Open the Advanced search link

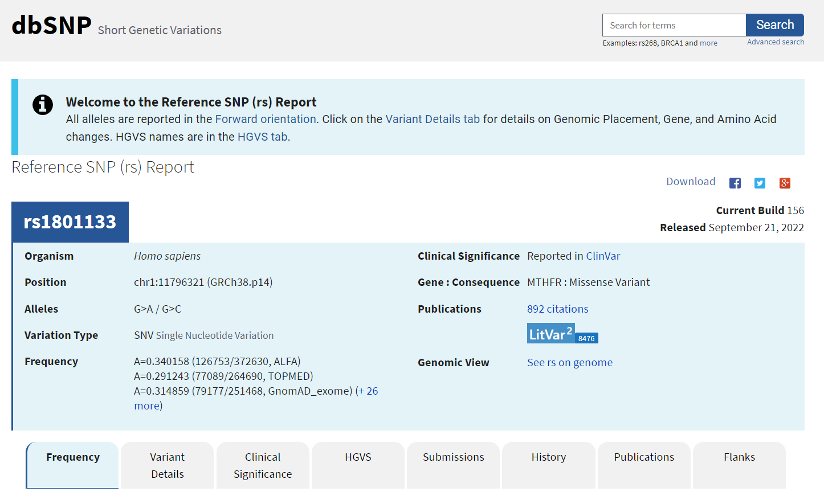775,42
